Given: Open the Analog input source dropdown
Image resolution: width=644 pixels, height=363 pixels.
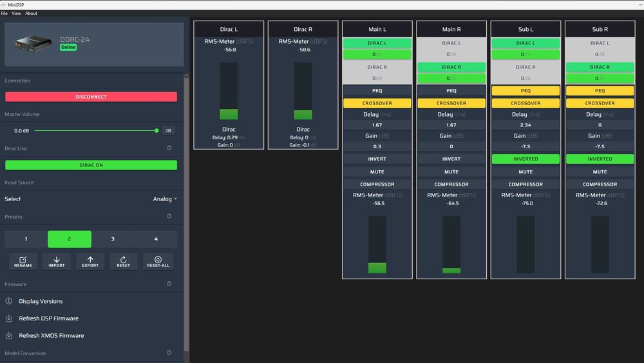Looking at the screenshot, I should [165, 199].
